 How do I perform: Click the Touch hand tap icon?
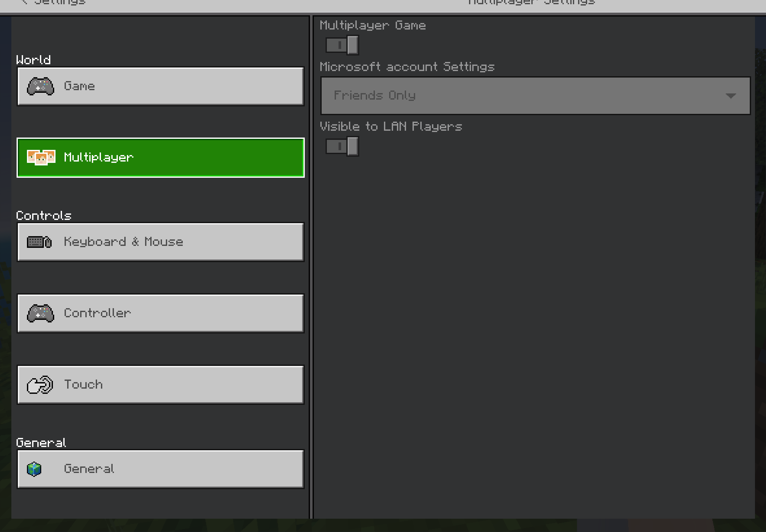click(40, 385)
